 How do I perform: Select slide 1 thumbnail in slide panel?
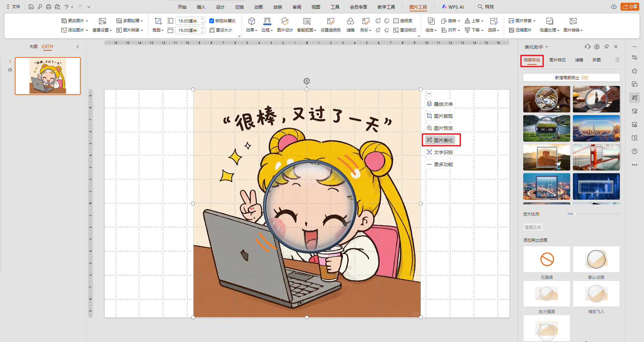[x=48, y=76]
